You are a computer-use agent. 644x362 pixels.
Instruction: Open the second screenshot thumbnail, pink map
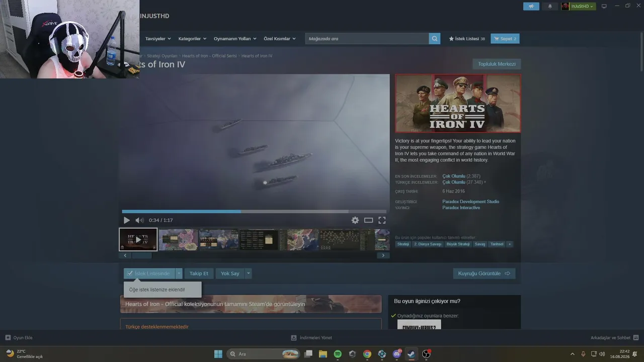click(x=178, y=239)
